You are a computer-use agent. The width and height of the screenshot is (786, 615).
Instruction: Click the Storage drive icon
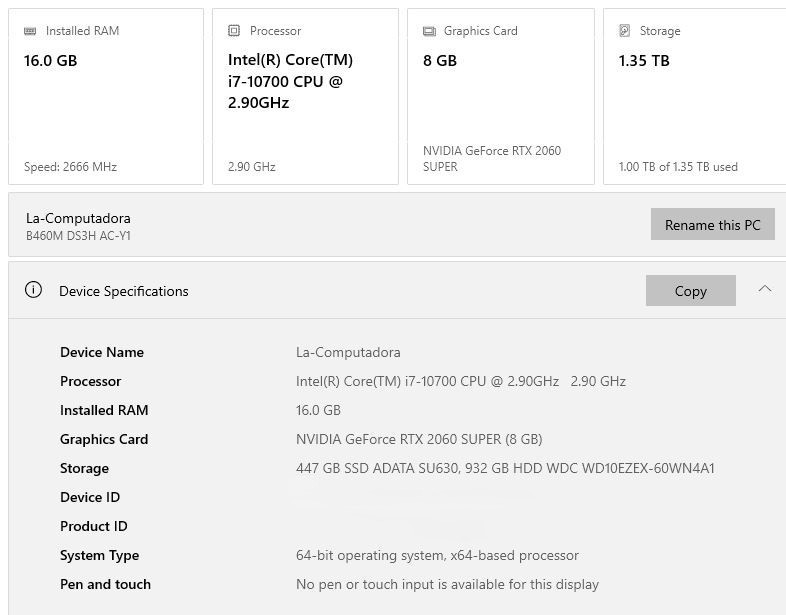[625, 31]
